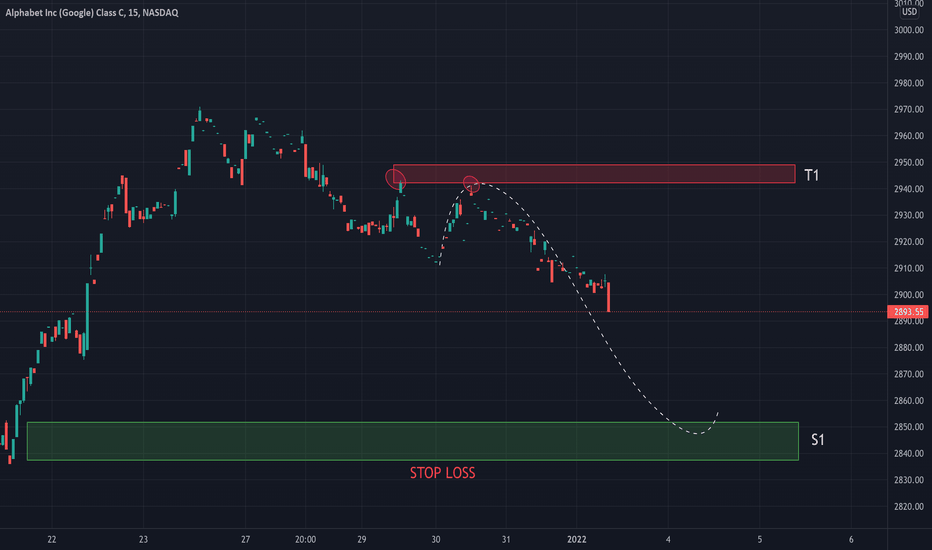Click date label 4 on time axis
The height and width of the screenshot is (550, 932).
tap(668, 539)
